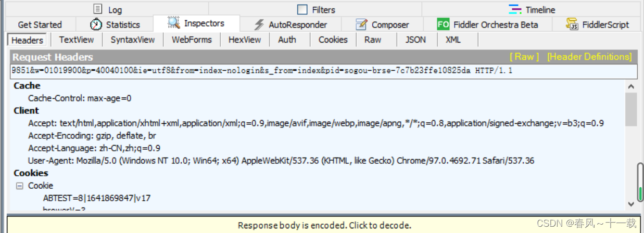This screenshot has width=644, height=233.
Task: Switch to the JSON inspector tab
Action: coord(415,40)
